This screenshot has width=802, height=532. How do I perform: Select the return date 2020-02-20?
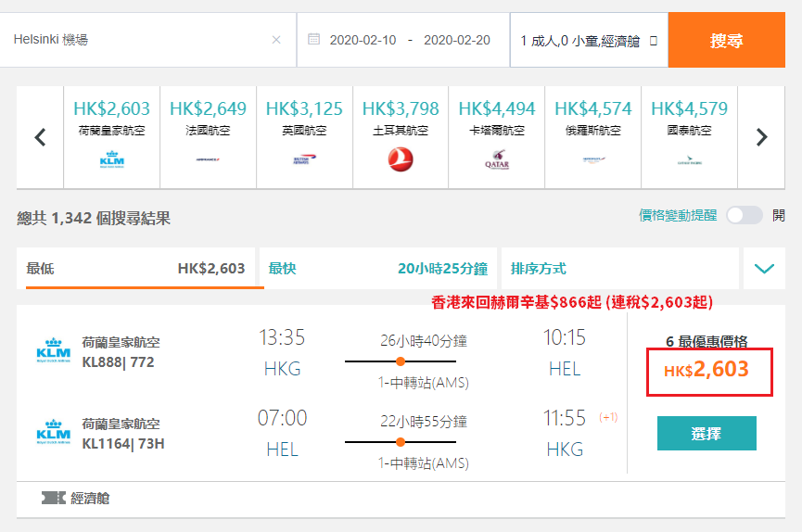coord(457,40)
